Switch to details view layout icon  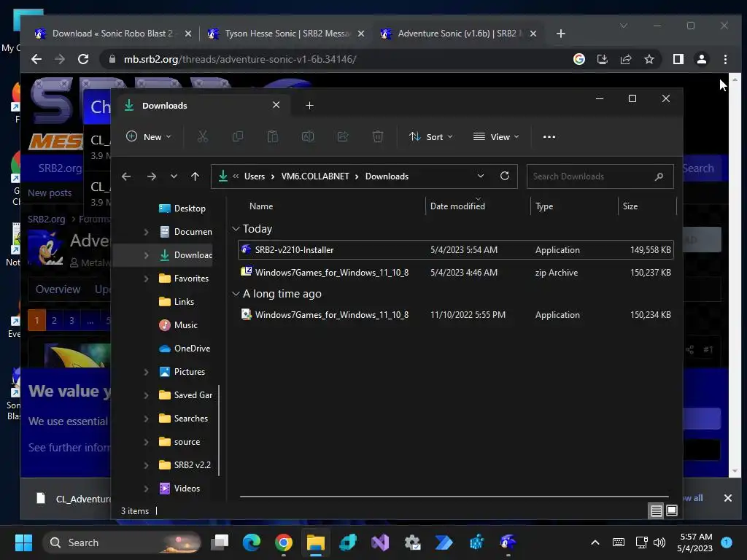(x=656, y=510)
